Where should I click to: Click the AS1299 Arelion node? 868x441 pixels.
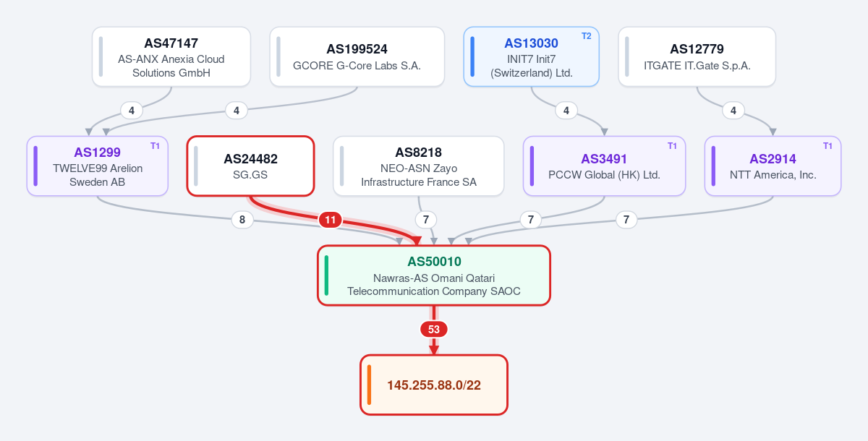pos(98,166)
